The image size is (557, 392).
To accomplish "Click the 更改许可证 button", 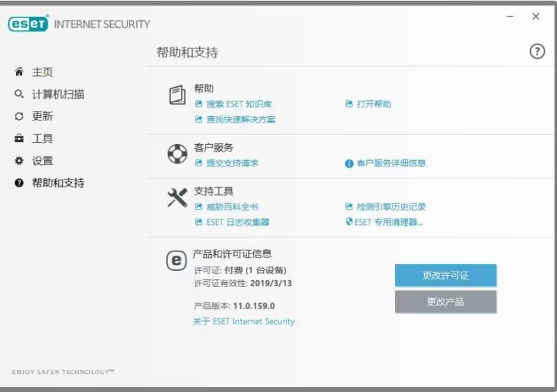I will pyautogui.click(x=446, y=275).
